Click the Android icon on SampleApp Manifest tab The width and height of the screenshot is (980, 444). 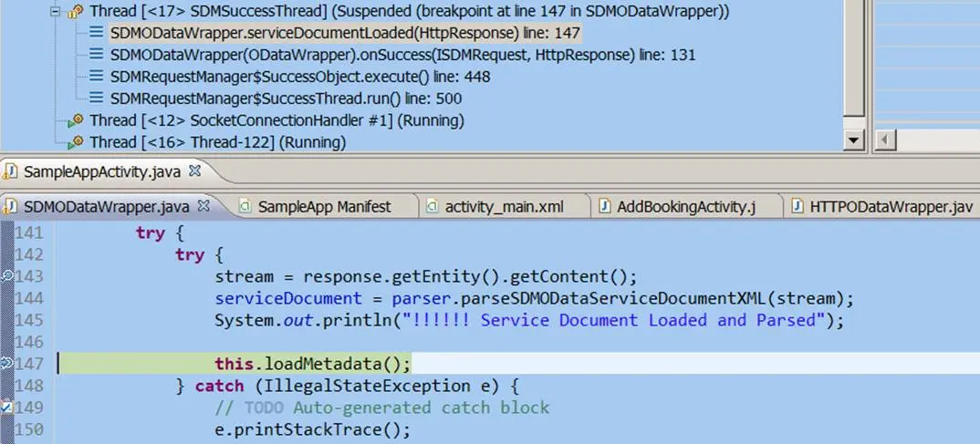[x=245, y=207]
